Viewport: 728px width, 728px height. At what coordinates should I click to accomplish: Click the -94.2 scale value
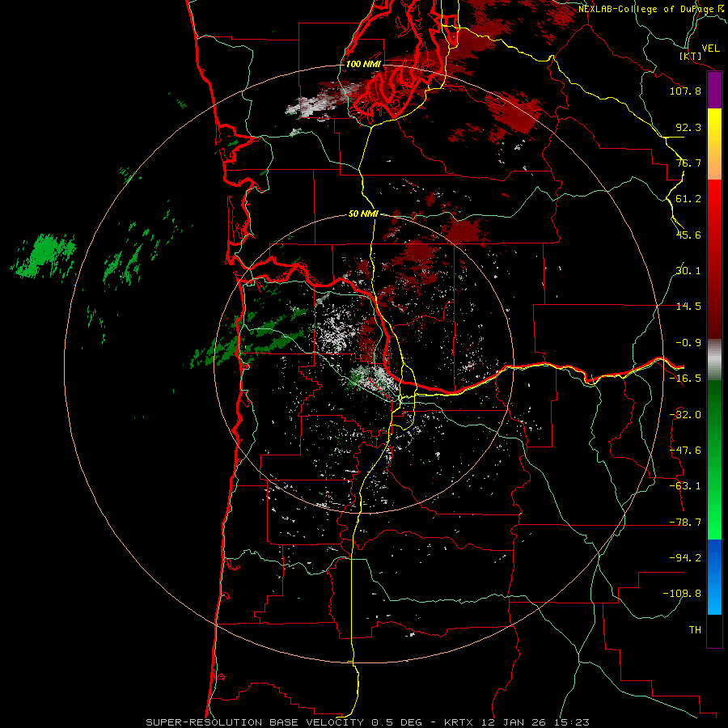685,558
